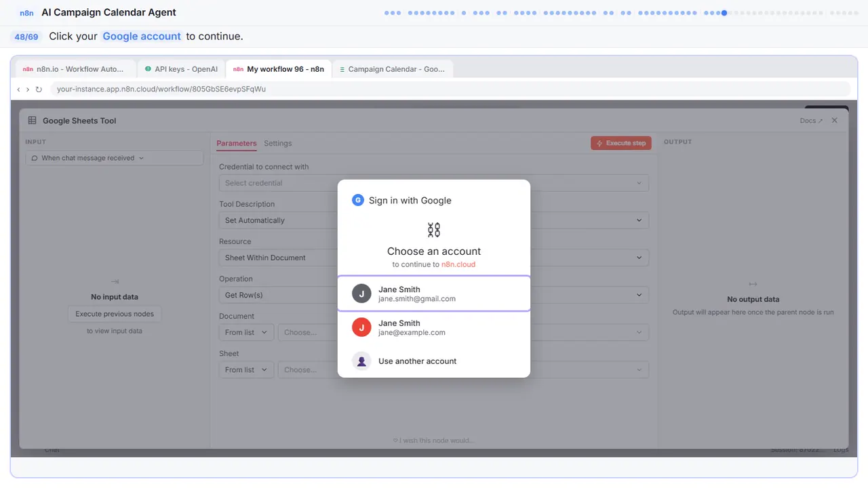Click the No input data text
Viewport: 868px width, 488px height.
tap(115, 297)
